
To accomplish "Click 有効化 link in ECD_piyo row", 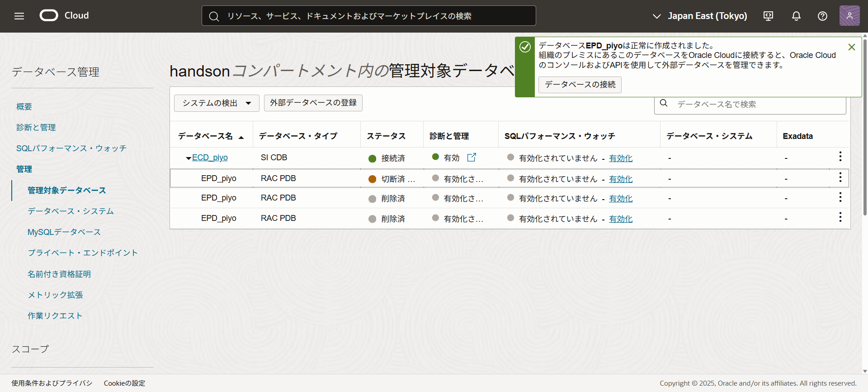I will (x=621, y=158).
